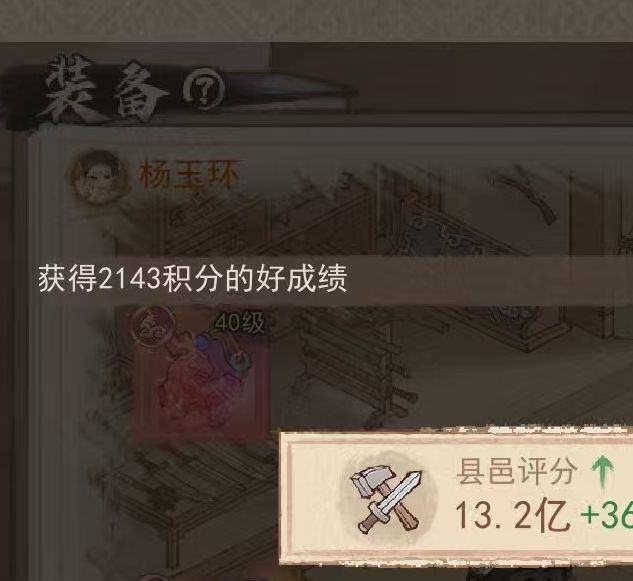Open the help question mark beside 装备
The width and height of the screenshot is (633, 581).
pos(203,90)
